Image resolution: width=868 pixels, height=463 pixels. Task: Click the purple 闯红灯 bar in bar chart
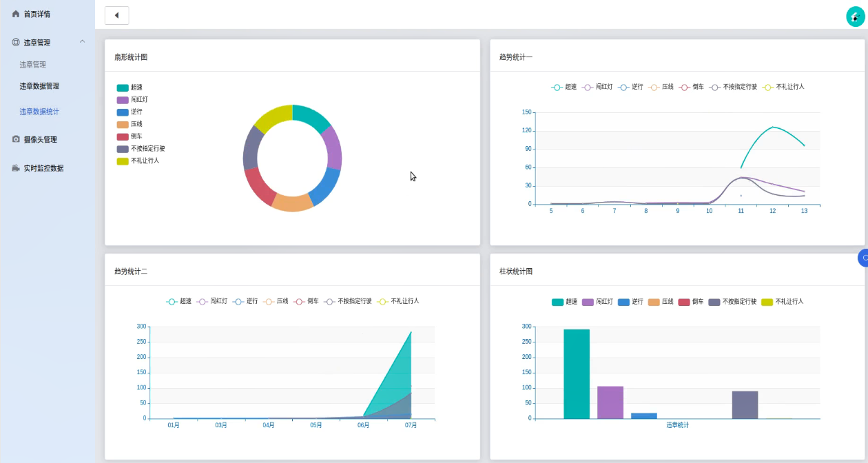click(x=610, y=402)
